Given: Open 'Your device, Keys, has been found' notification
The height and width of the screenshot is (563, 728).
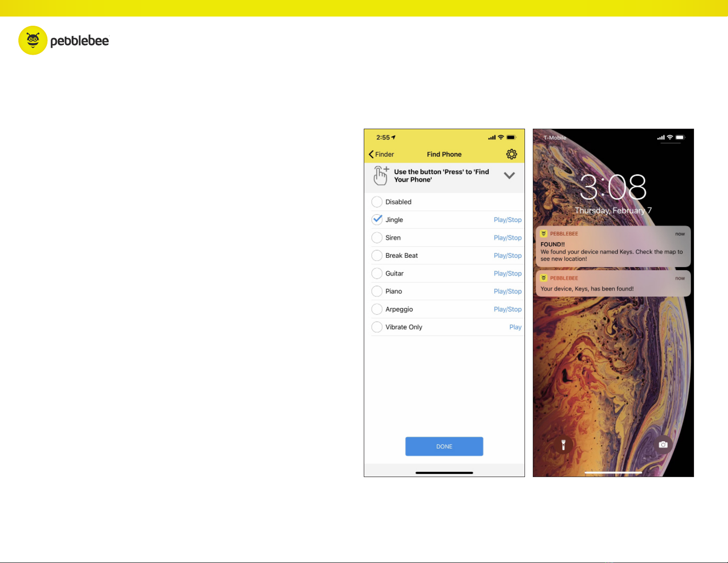Looking at the screenshot, I should tap(613, 284).
